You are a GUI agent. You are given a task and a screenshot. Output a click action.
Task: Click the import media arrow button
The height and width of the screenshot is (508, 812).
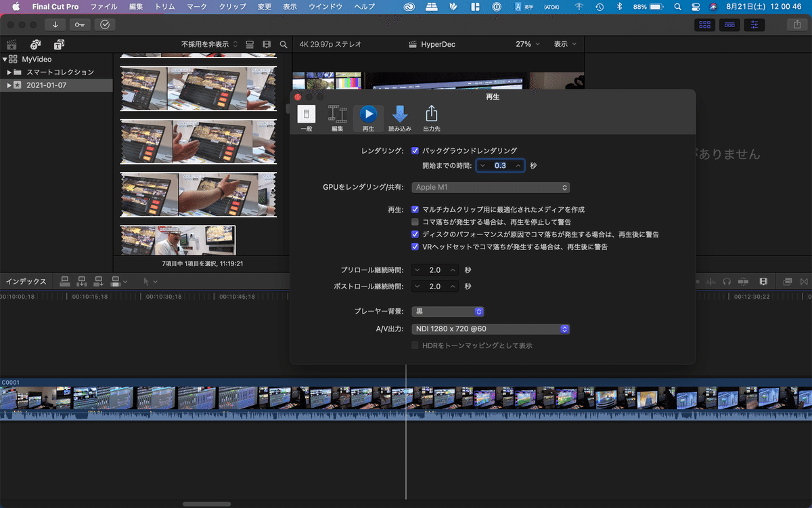pyautogui.click(x=55, y=24)
